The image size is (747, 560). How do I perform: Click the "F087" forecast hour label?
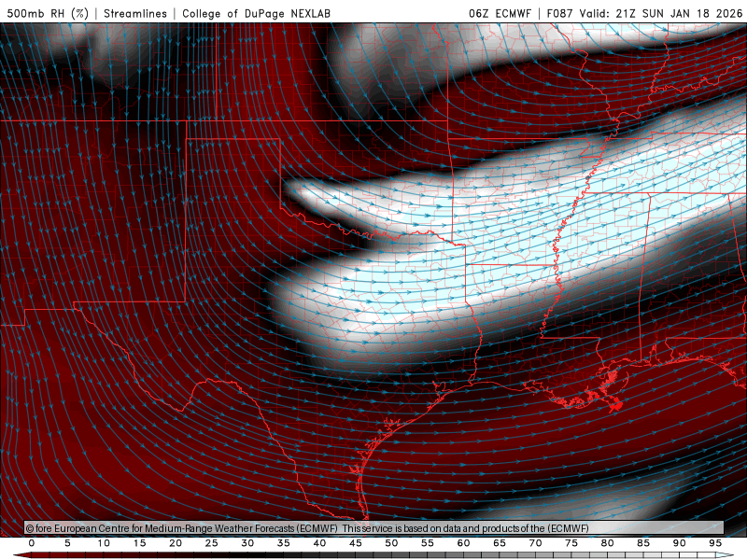tap(559, 13)
